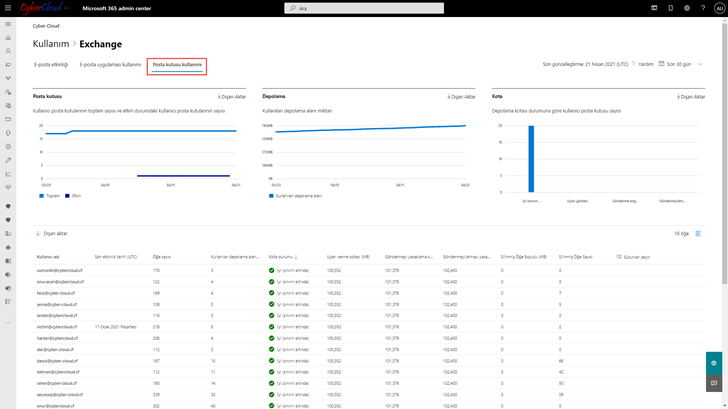
Task: Click Dışarı Aktar on Kota chart
Action: (690, 97)
